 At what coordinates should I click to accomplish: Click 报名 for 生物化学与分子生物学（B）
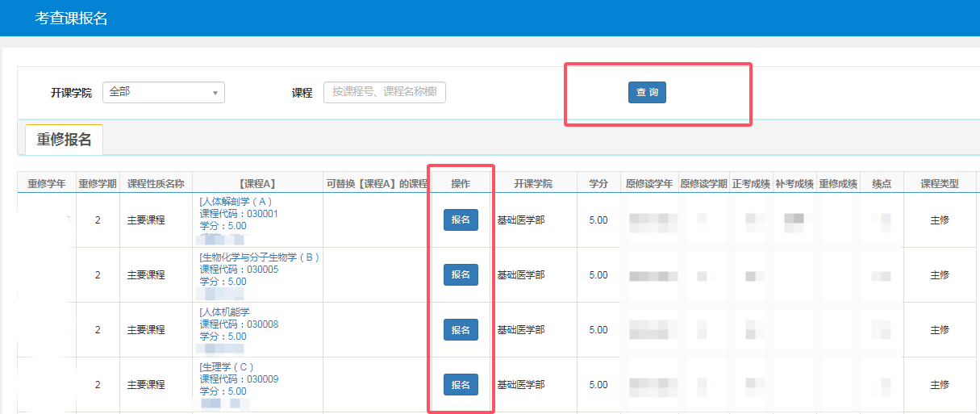pyautogui.click(x=461, y=275)
